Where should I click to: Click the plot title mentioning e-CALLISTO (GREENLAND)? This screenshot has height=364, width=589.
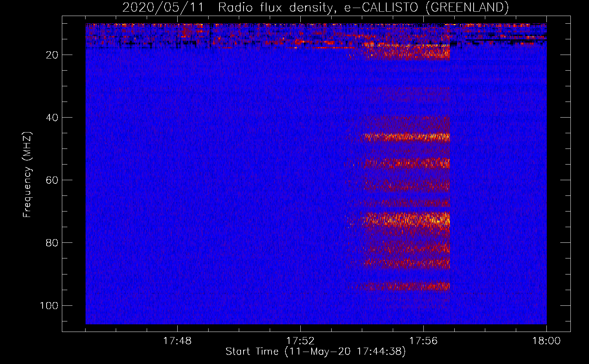click(315, 7)
